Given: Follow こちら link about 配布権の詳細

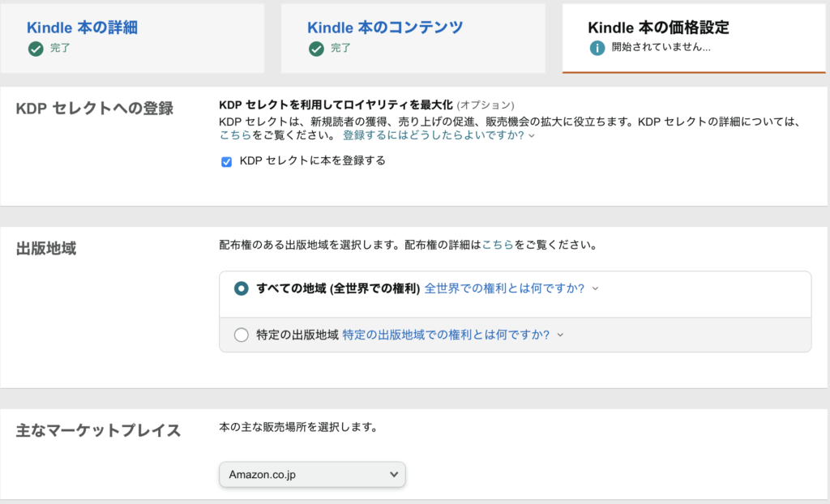Looking at the screenshot, I should tap(498, 244).
